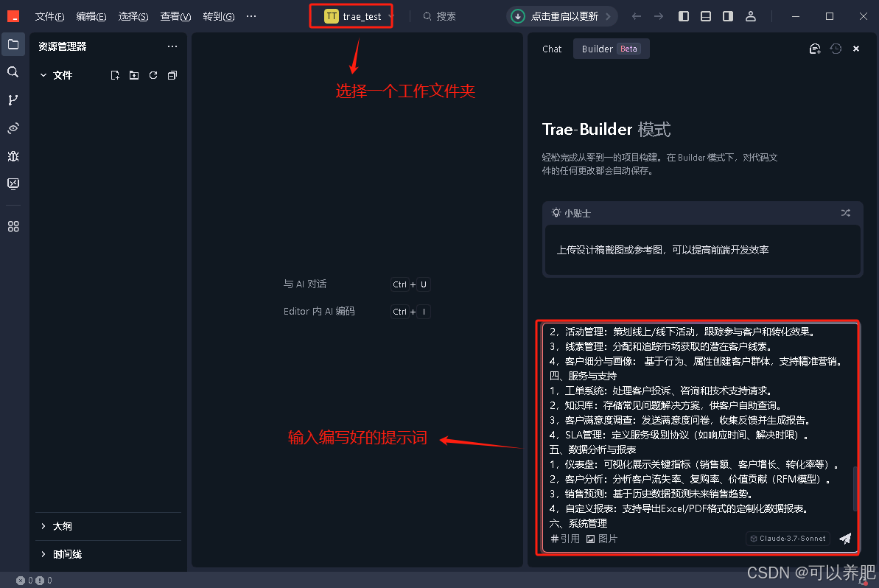Image resolution: width=879 pixels, height=588 pixels.
Task: Open the 转到(G) menu
Action: click(x=218, y=16)
